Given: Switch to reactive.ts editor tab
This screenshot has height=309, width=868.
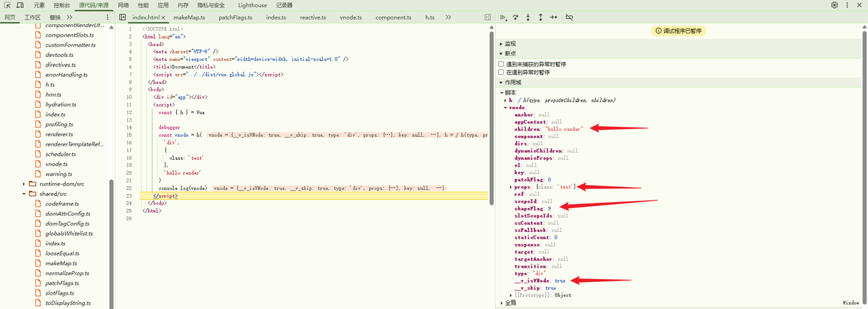Looking at the screenshot, I should tap(314, 17).
